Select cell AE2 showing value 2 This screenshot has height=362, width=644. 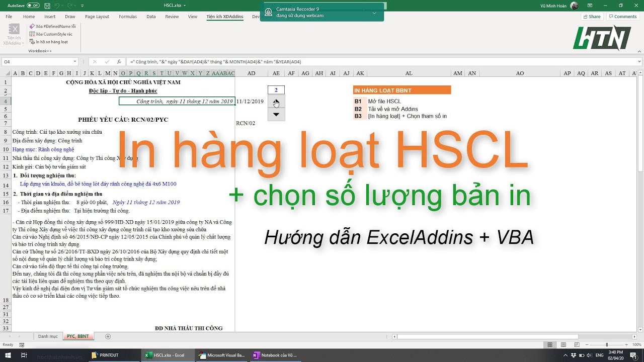pos(276,90)
